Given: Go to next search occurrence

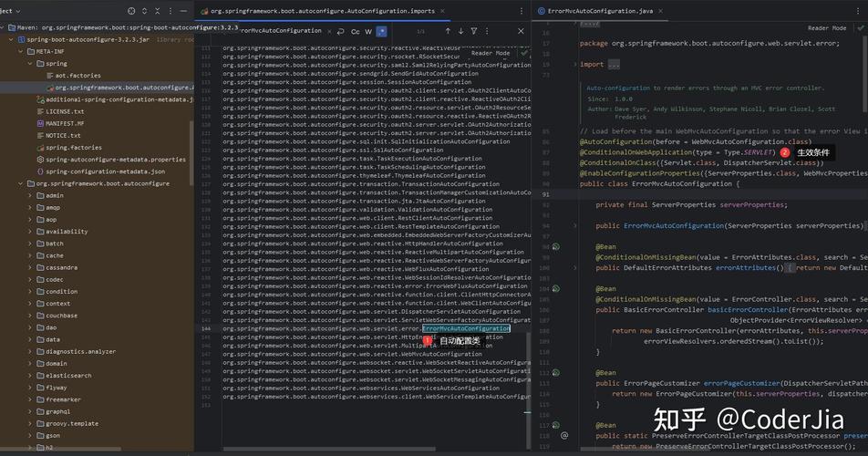Looking at the screenshot, I should (460, 32).
